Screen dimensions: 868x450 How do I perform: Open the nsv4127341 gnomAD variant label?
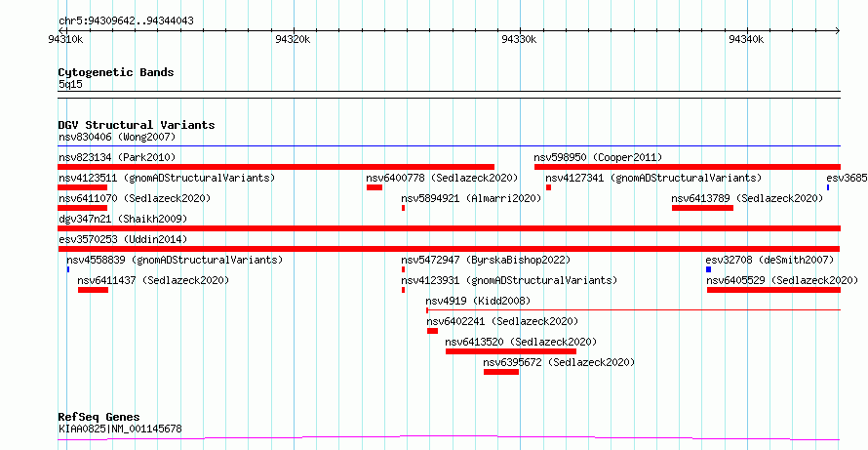click(653, 178)
